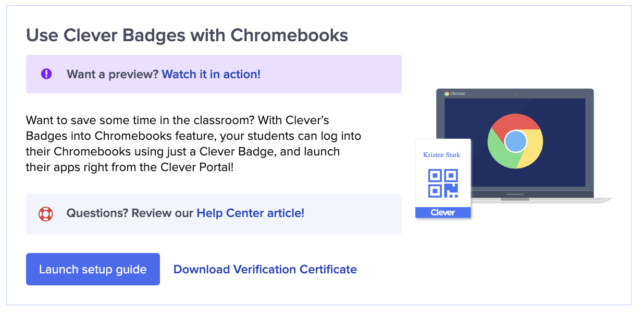
Task: Click the blue "Clever" banner on the badge
Action: point(442,212)
